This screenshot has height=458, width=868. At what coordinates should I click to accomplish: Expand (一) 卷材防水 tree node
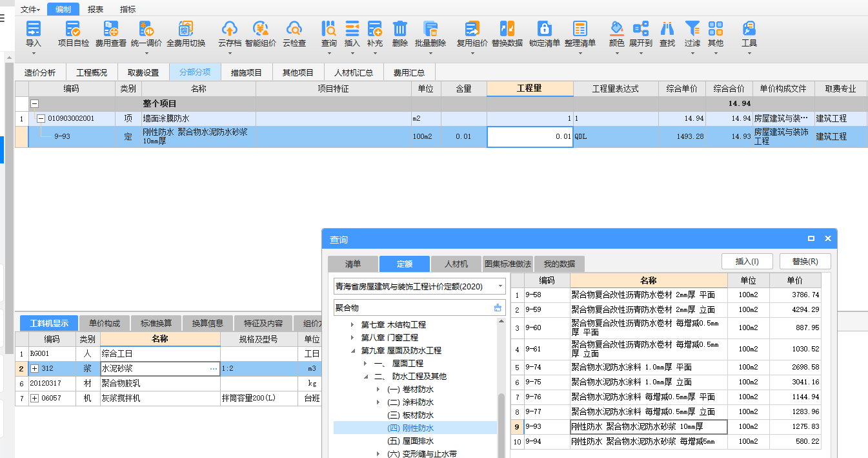click(x=378, y=390)
